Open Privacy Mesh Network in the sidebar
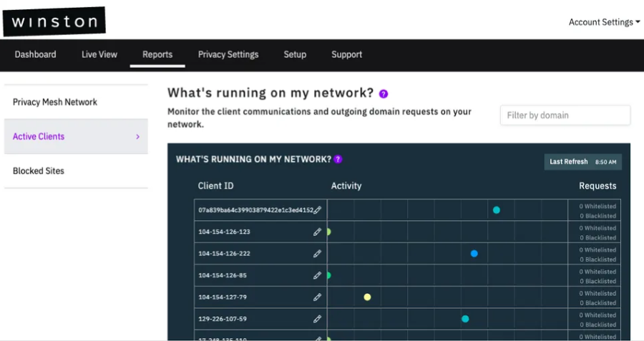644x341 pixels. (x=76, y=102)
